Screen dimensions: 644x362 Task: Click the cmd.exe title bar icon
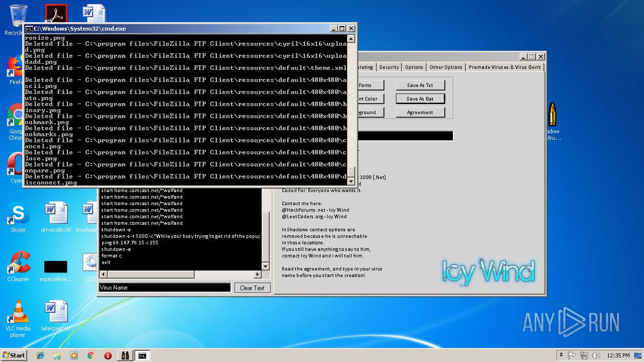(29, 29)
